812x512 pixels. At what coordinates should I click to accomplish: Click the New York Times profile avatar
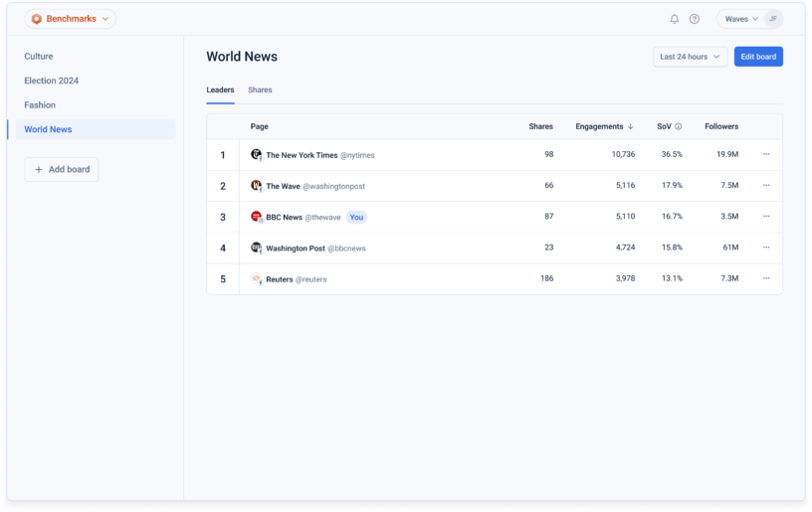256,155
